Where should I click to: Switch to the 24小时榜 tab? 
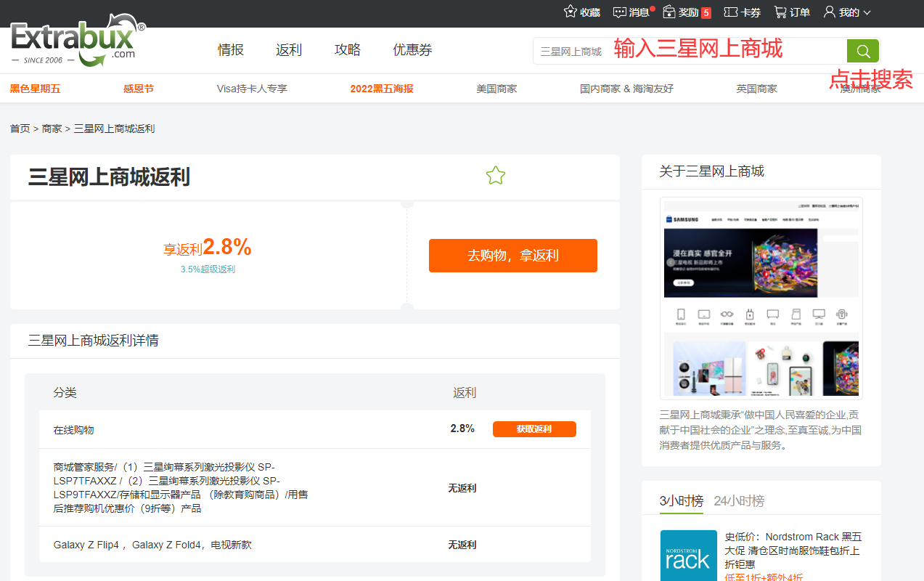[x=739, y=501]
